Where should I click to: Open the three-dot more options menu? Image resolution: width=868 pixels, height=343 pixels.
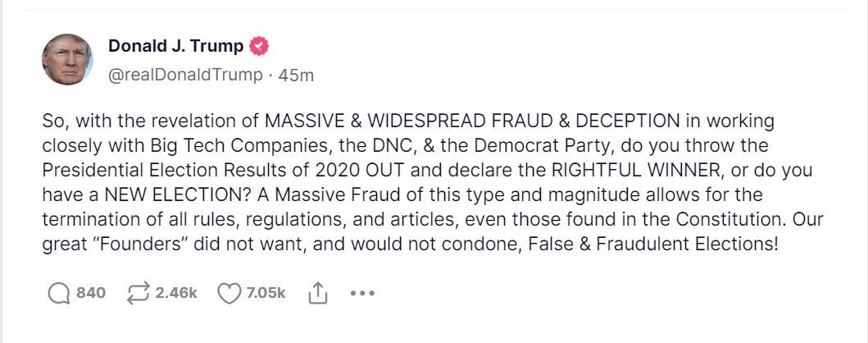[x=362, y=294]
